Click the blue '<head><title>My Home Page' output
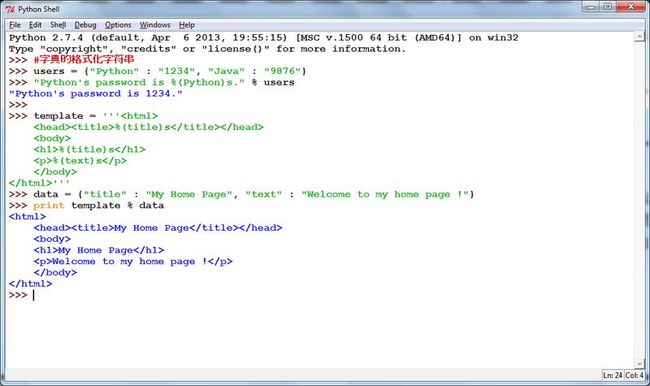The height and width of the screenshot is (386, 650). [x=158, y=228]
